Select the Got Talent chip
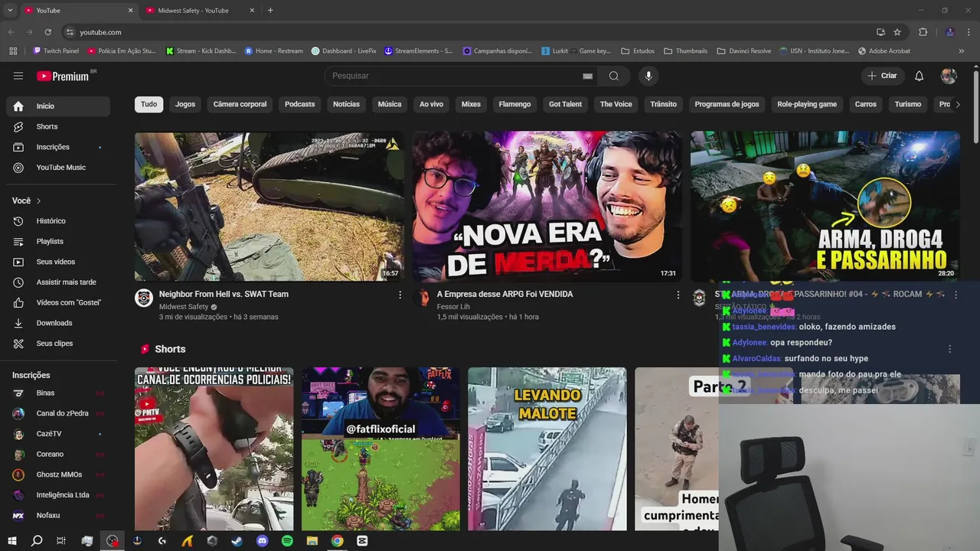Image resolution: width=980 pixels, height=551 pixels. [x=565, y=104]
